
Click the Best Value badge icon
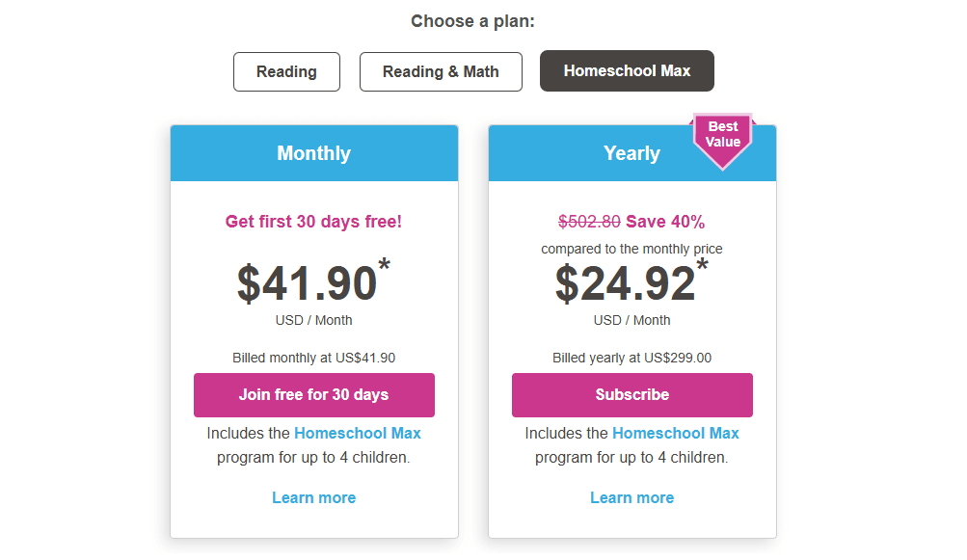tap(722, 137)
